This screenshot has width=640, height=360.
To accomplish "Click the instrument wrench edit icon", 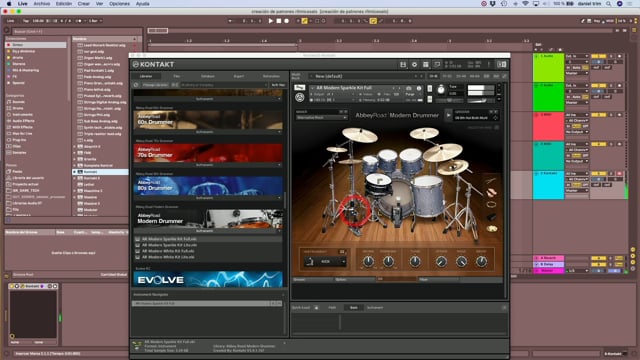I will [300, 88].
